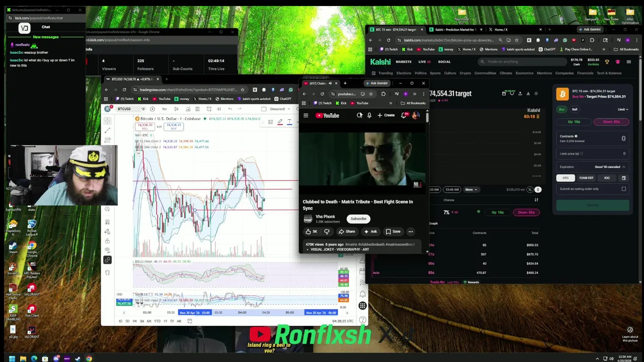The width and height of the screenshot is (644, 362).
Task: Open YouTube guide hamburger menu
Action: (306, 116)
